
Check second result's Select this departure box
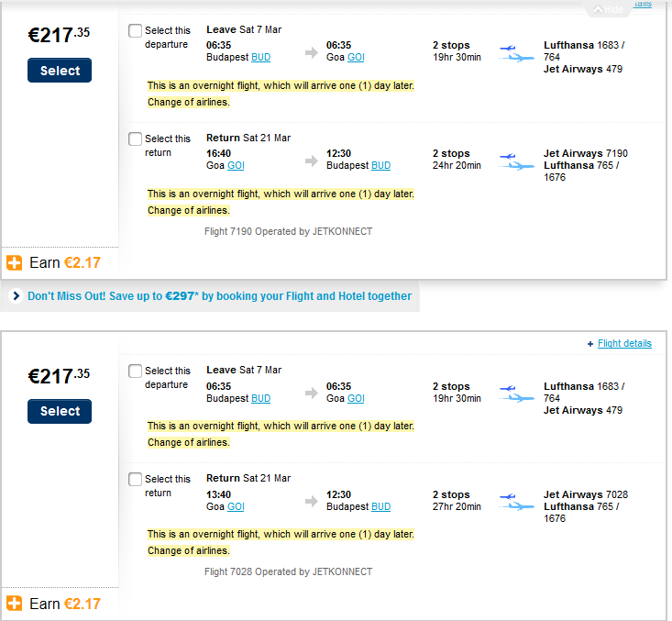pyautogui.click(x=135, y=371)
